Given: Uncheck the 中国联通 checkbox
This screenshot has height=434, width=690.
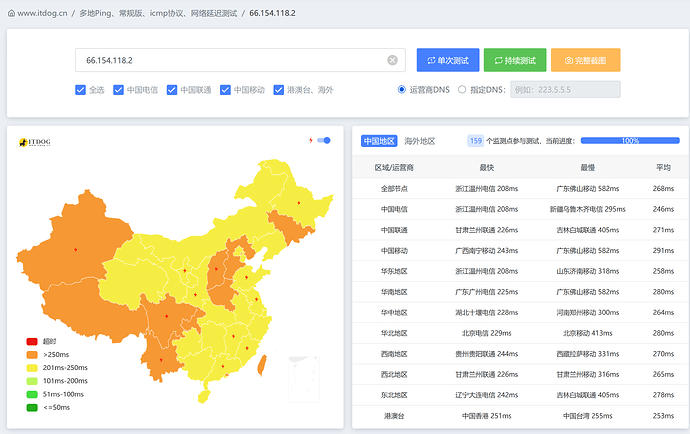Looking at the screenshot, I should point(172,90).
